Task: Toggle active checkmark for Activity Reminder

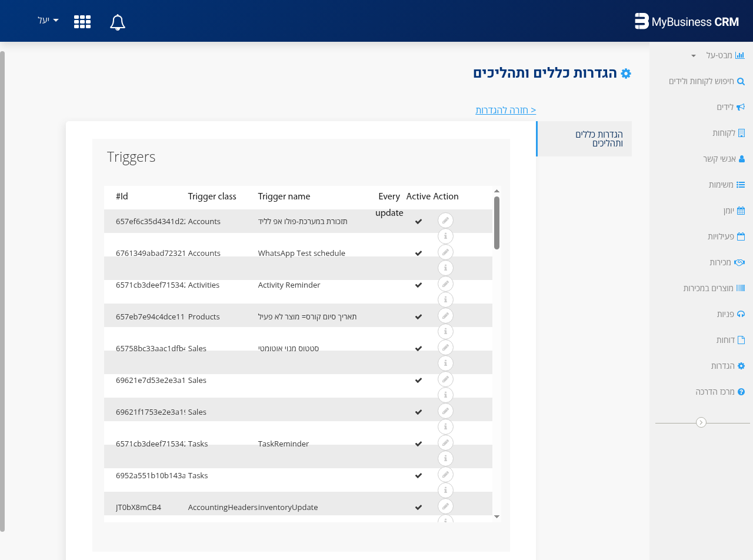Action: pos(418,285)
